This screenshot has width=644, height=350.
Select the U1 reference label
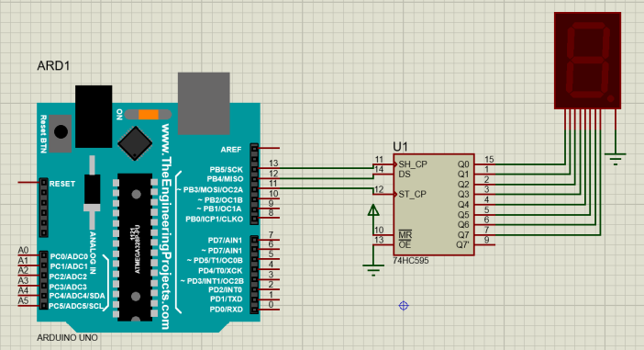click(400, 147)
